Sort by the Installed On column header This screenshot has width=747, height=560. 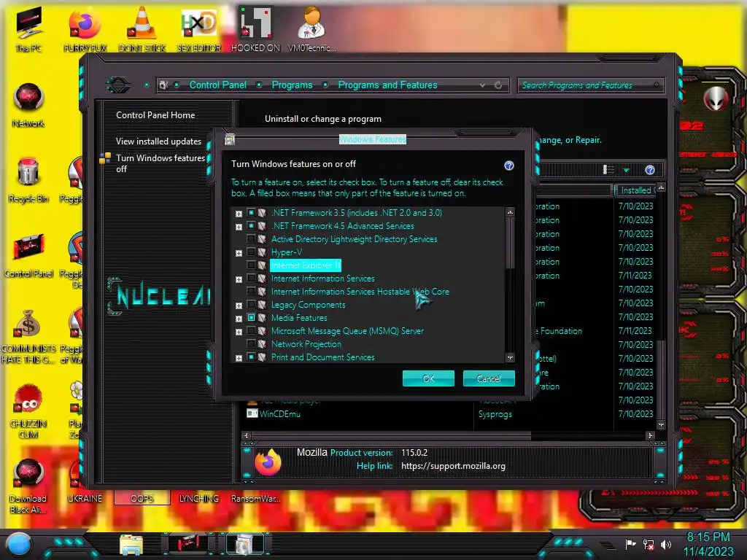[636, 190]
